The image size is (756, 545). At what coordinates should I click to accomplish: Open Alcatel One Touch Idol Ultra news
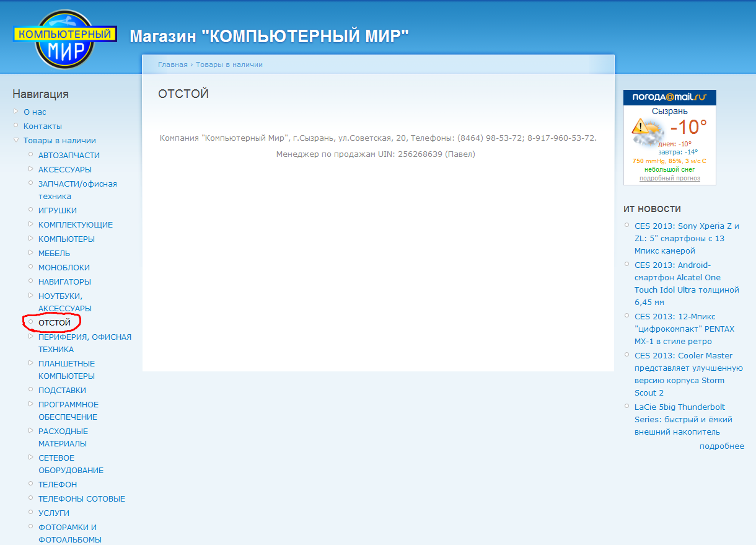[x=687, y=284]
